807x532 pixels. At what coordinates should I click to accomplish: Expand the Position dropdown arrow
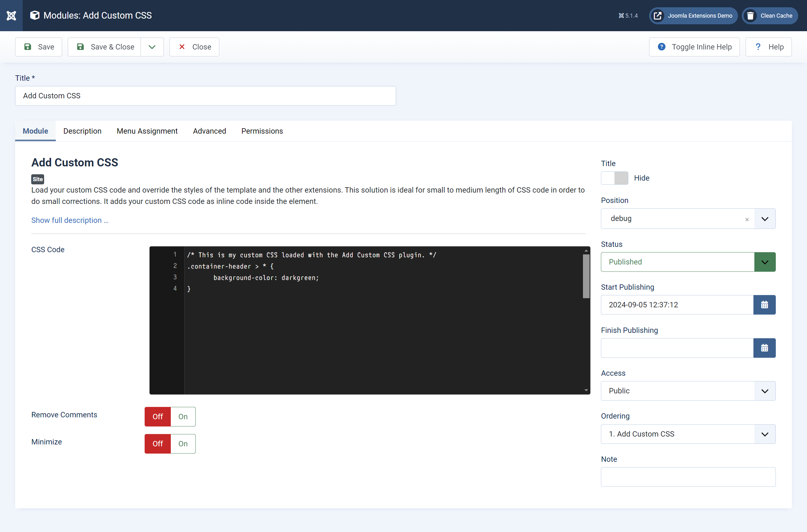coord(765,219)
